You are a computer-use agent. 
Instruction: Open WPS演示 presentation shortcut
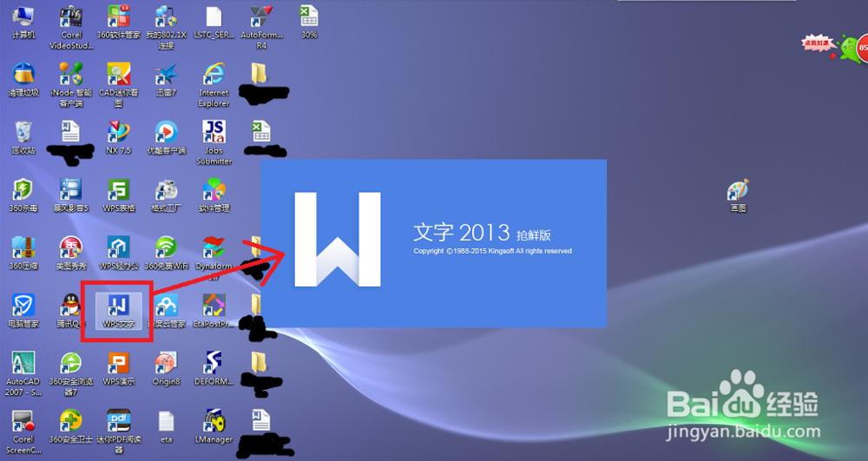pyautogui.click(x=118, y=368)
